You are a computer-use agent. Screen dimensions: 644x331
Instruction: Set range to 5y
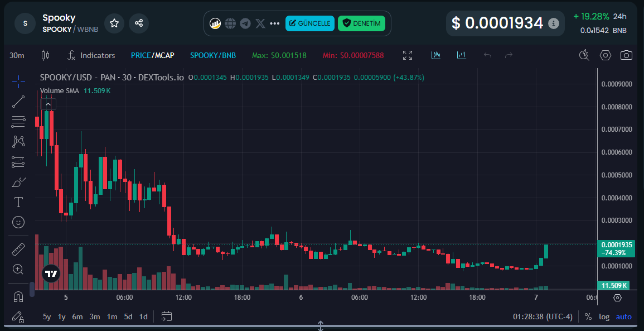(x=47, y=316)
